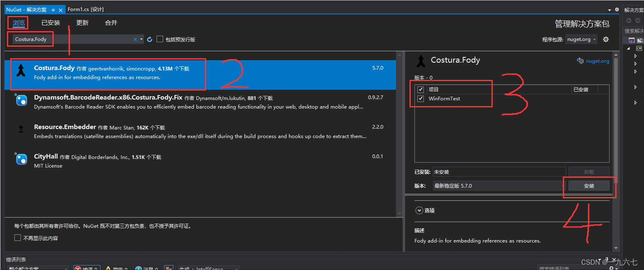Viewport: 644px width, 270px height.
Task: Open the document window options gear
Action: [617, 9]
